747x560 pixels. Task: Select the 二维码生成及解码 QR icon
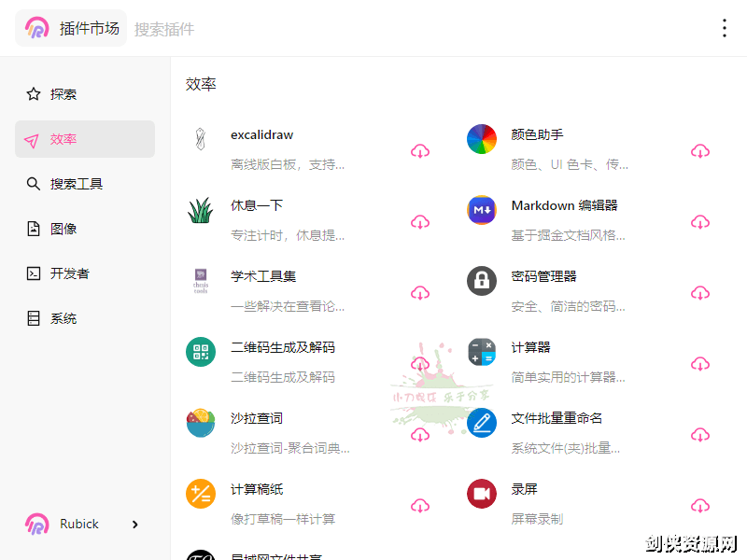click(x=201, y=352)
